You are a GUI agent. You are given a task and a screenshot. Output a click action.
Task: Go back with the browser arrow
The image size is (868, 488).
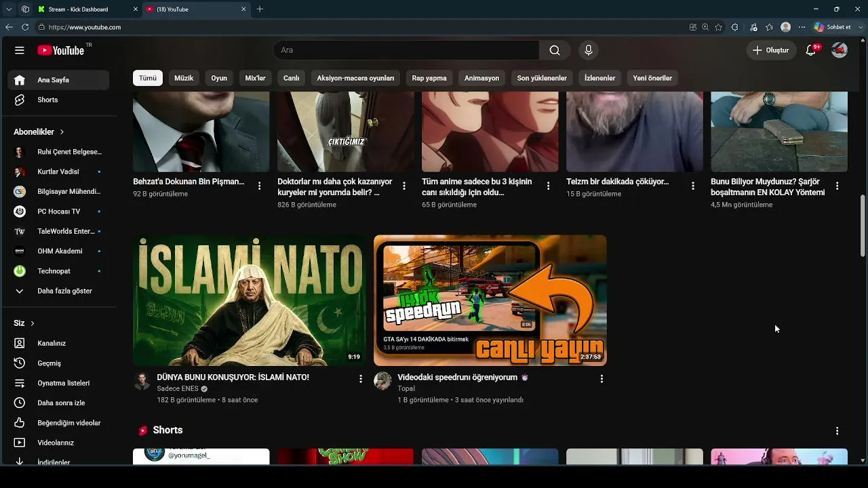point(9,27)
